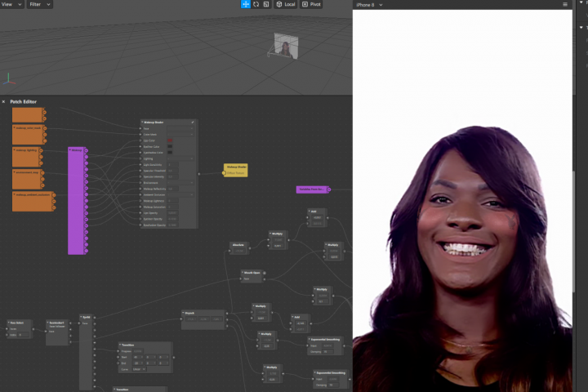Collapse the Transition patch
The image size is (588, 392).
click(120, 345)
